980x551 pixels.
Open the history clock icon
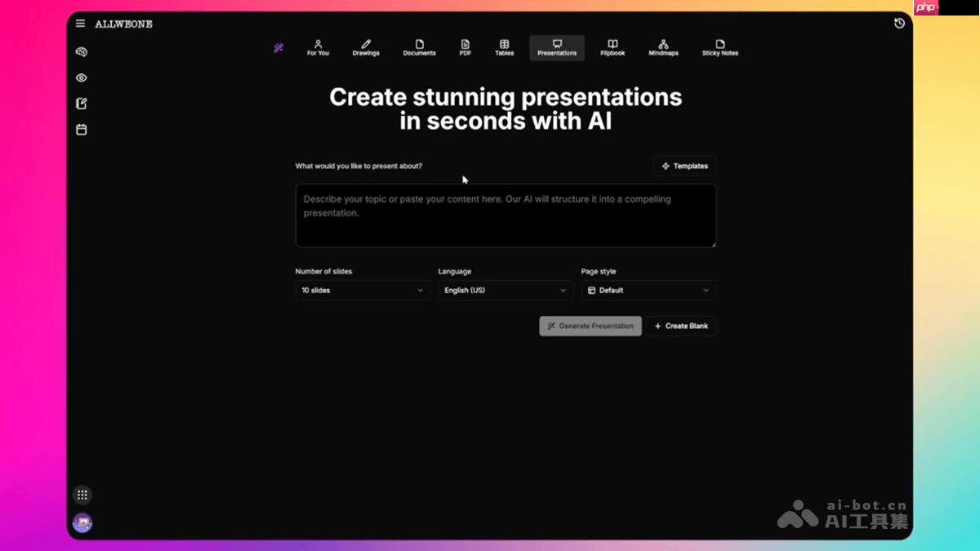pyautogui.click(x=899, y=24)
